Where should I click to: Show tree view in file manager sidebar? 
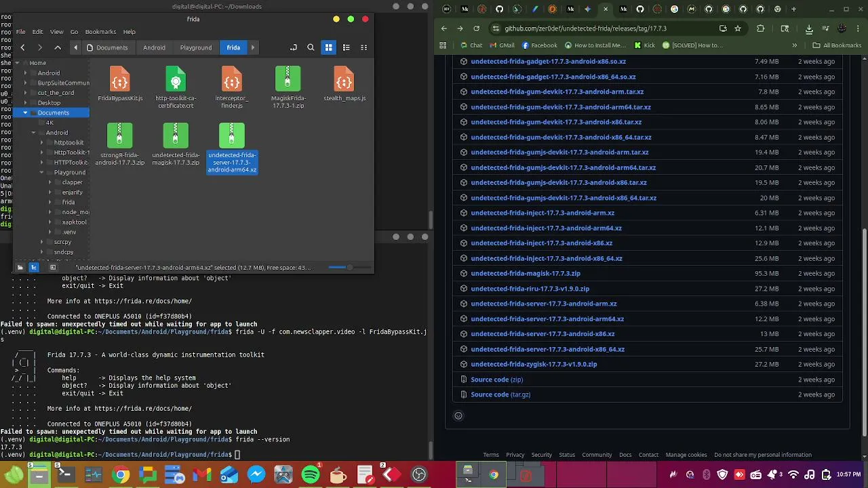[33, 267]
